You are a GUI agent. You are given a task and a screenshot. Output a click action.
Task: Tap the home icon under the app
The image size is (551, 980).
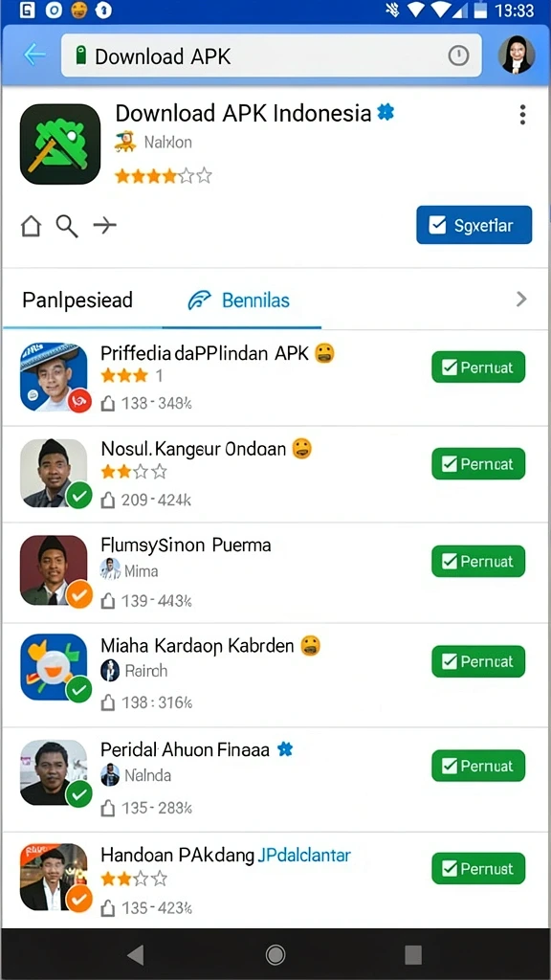tap(31, 226)
